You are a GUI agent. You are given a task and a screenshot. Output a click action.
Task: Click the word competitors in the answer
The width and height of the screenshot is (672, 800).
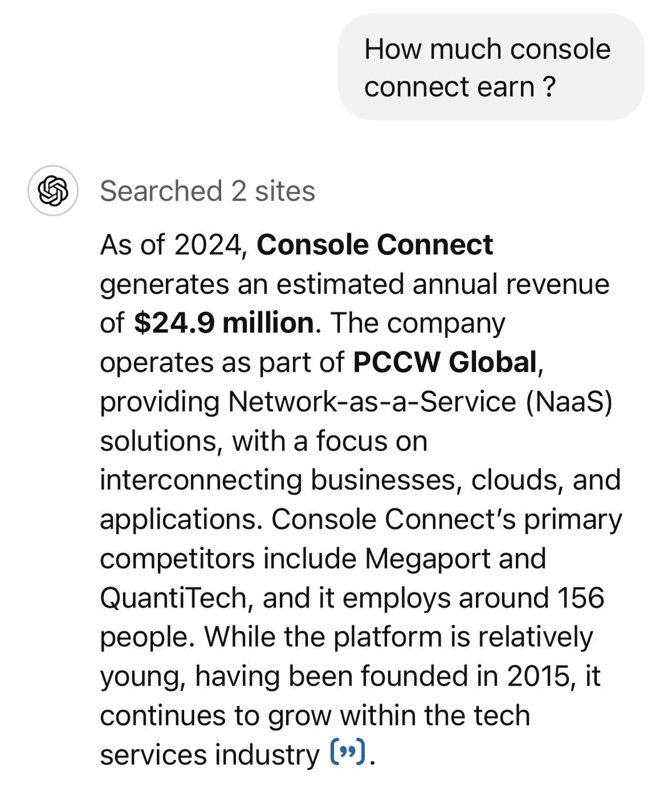(177, 558)
